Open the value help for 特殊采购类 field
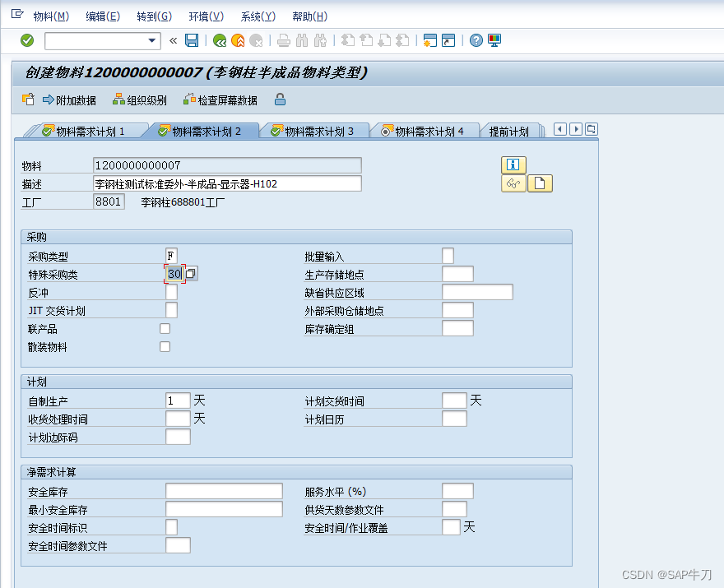 click(191, 274)
